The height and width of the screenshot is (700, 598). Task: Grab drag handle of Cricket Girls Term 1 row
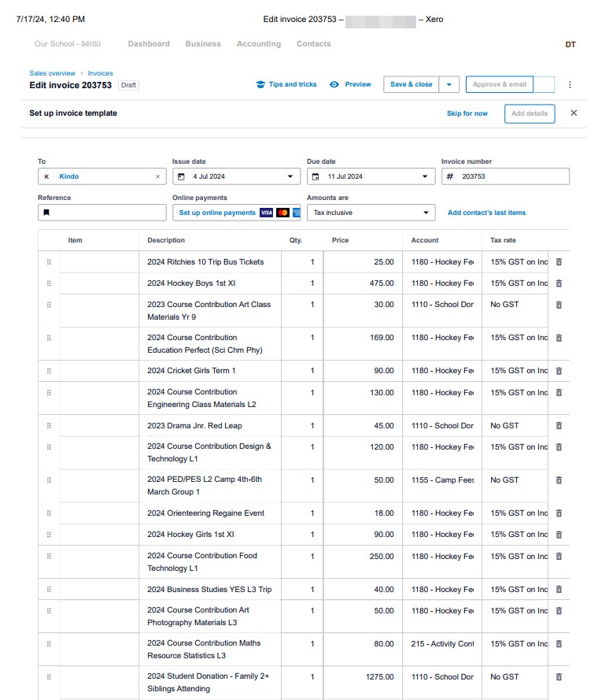[49, 371]
